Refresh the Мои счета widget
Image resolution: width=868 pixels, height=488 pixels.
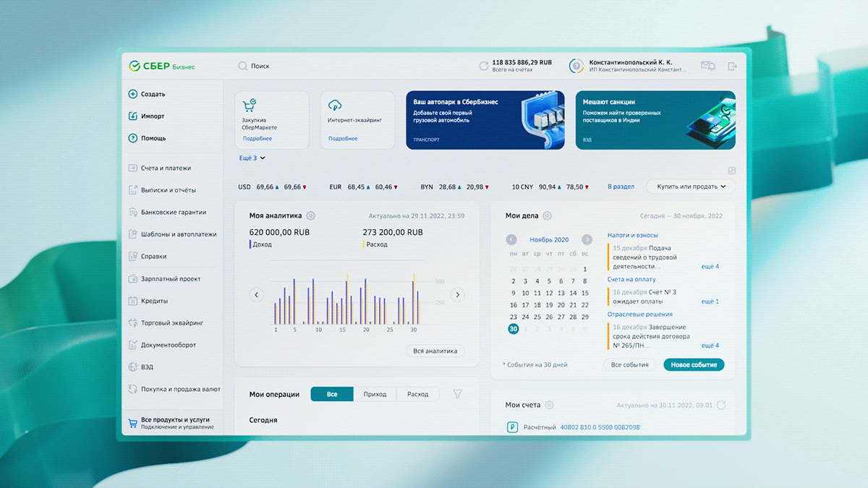tap(720, 406)
